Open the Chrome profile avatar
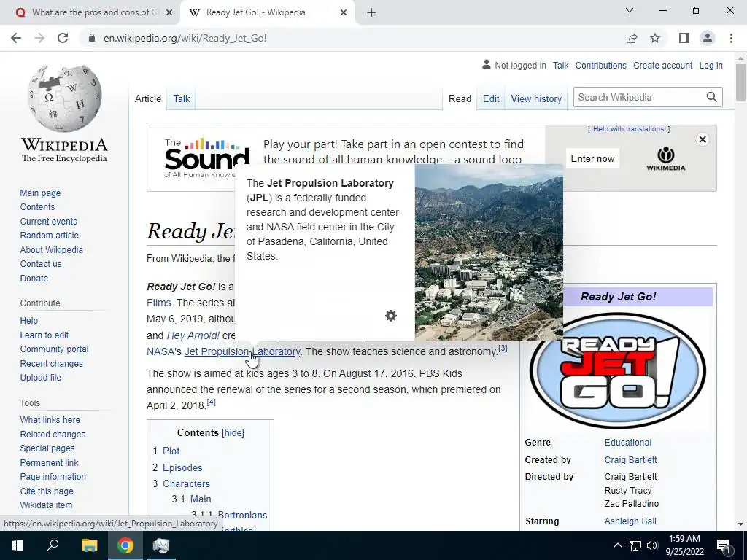Image resolution: width=747 pixels, height=560 pixels. coord(708,38)
